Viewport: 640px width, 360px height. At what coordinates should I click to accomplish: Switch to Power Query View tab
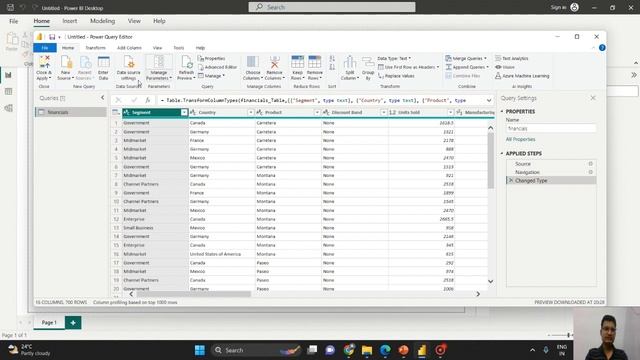click(157, 48)
